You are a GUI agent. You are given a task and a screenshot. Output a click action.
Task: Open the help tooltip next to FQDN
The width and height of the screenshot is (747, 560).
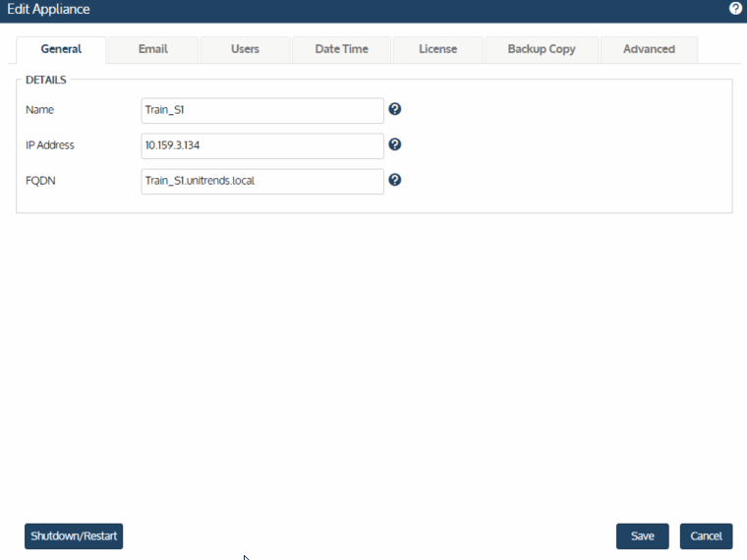pos(394,180)
